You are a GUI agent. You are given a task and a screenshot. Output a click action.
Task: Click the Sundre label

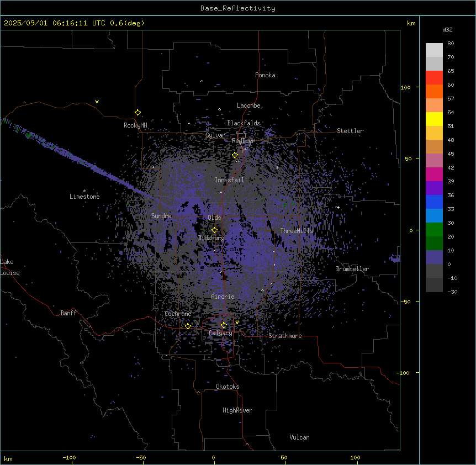[x=161, y=216]
